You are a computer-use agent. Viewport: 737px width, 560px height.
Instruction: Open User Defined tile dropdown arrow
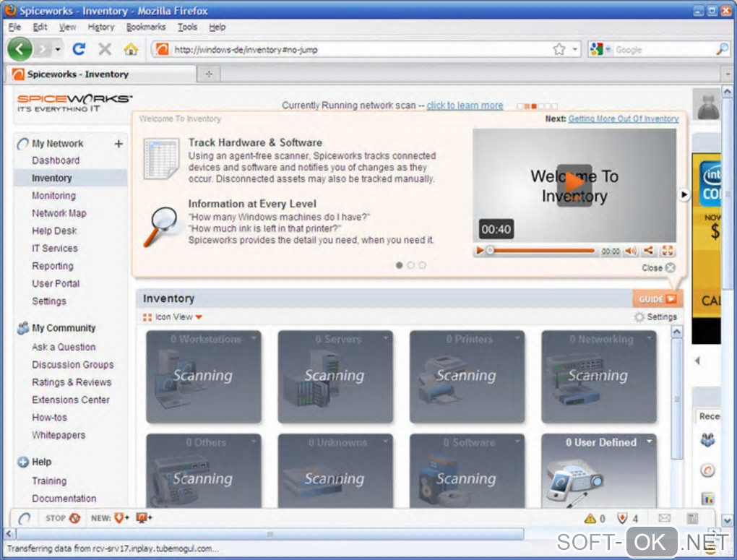point(649,441)
